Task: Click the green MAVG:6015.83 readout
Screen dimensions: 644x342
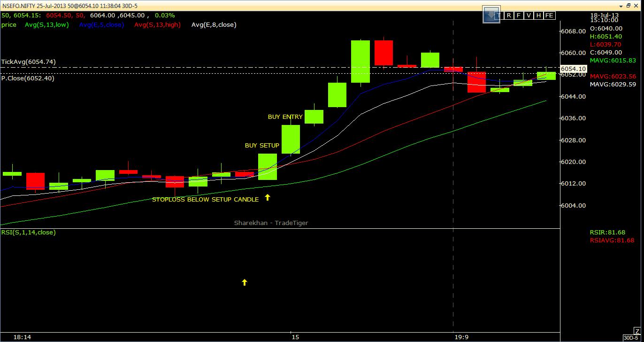Action: [x=613, y=61]
